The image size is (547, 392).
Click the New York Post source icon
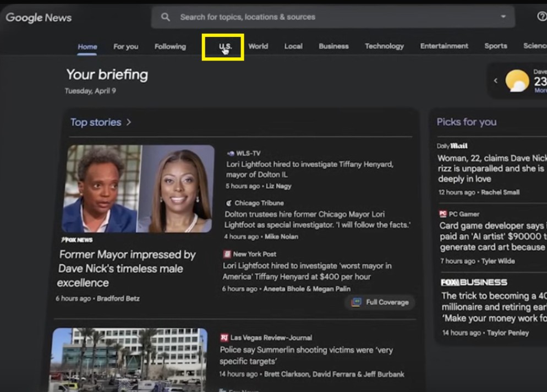(x=227, y=254)
